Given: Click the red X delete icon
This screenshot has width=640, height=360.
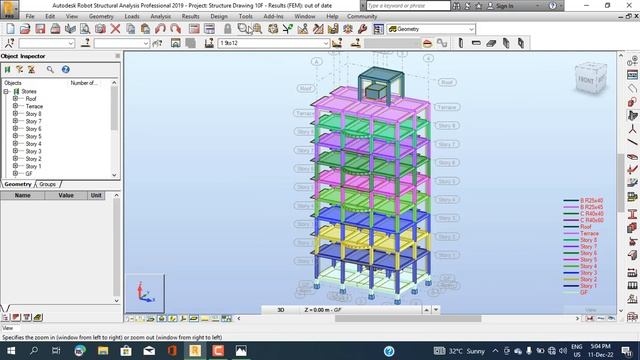Looking at the screenshot, I should click(x=116, y=29).
